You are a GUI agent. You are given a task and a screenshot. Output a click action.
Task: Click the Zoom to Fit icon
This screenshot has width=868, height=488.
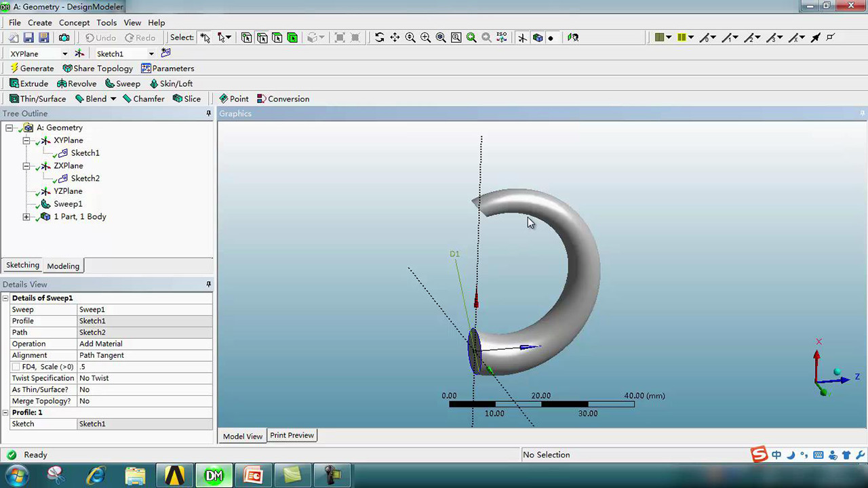pos(441,38)
